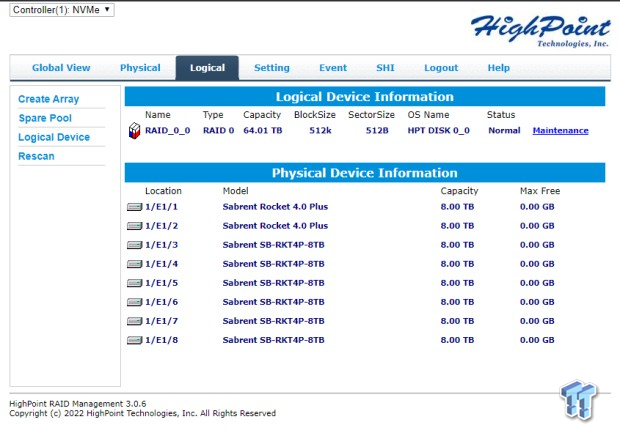
Task: Click the disk icon for 1/E1/4
Action: pos(134,264)
